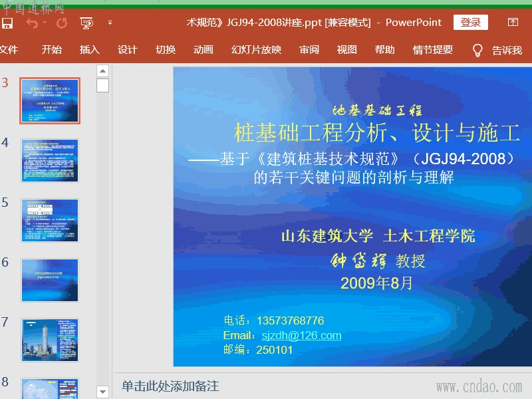Click the notes area 单击此处添加备注
This screenshot has width=532, height=399.
[170, 386]
